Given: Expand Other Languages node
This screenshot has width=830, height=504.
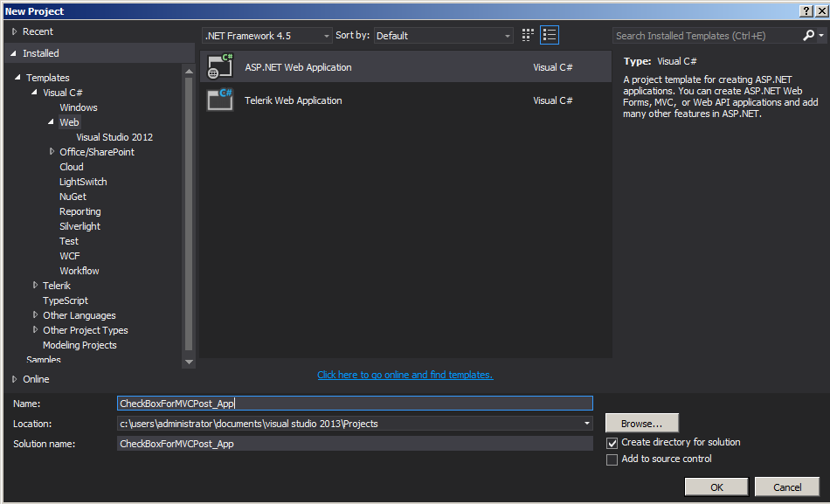Looking at the screenshot, I should [x=35, y=314].
